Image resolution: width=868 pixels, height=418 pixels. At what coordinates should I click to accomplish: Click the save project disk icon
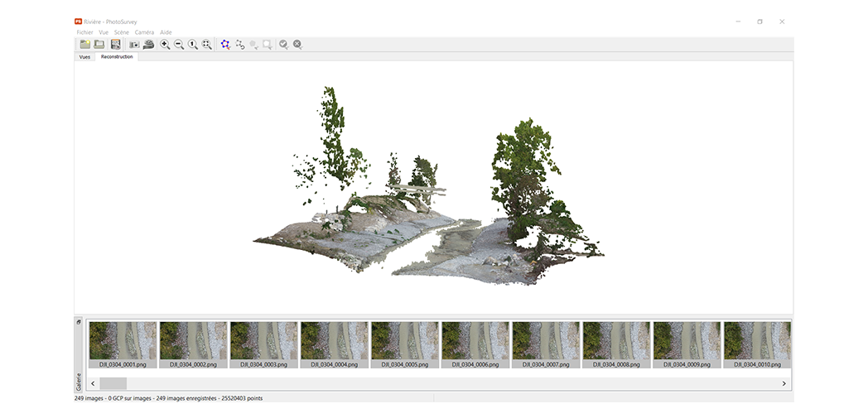(x=116, y=45)
